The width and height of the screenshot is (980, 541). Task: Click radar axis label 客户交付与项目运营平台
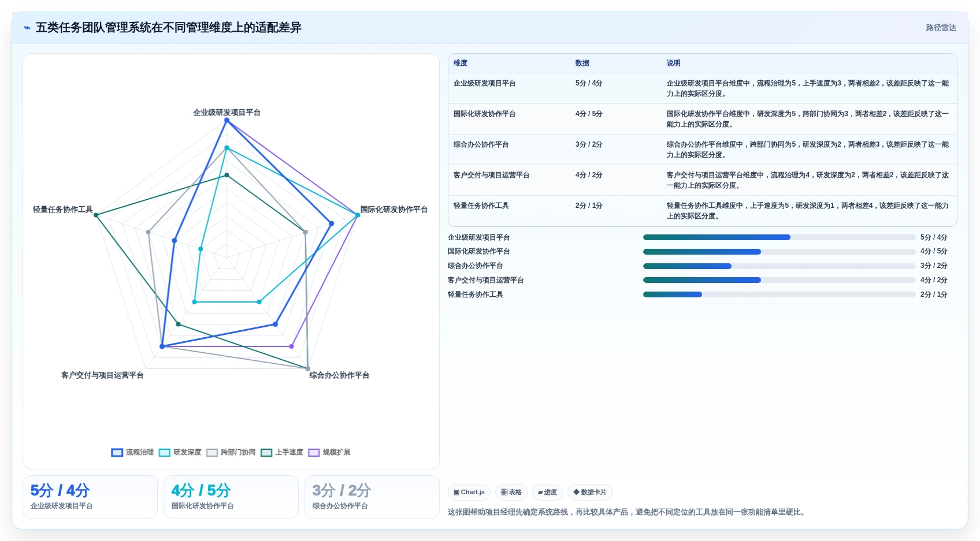102,375
